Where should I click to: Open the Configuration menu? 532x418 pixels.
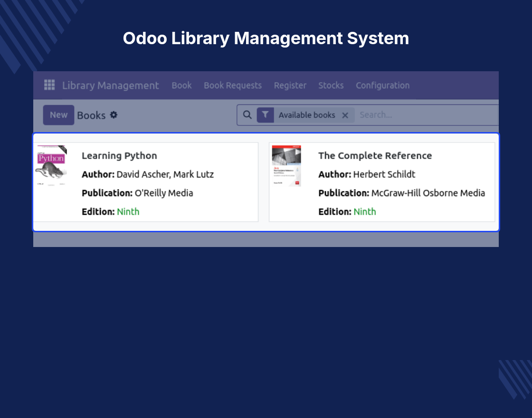click(383, 85)
